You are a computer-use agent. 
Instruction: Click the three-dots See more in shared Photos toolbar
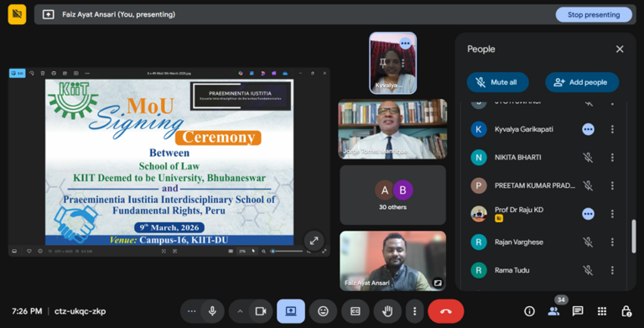pyautogui.click(x=87, y=73)
